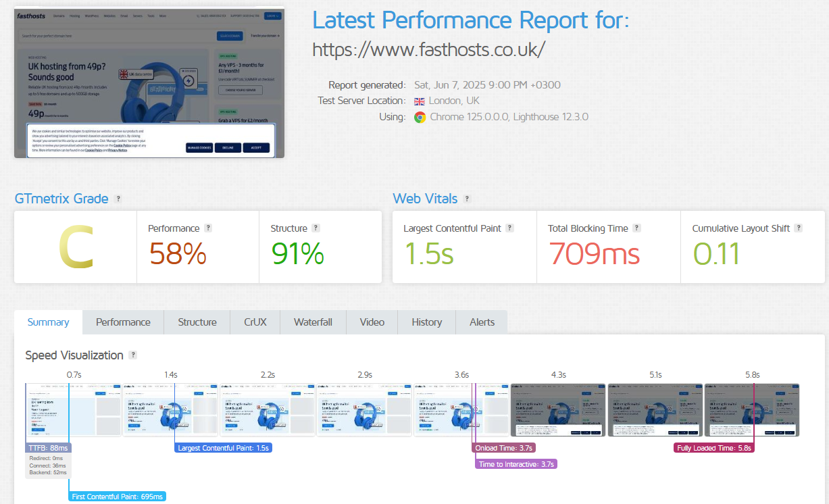The width and height of the screenshot is (829, 504).
Task: Click the 709ms blocking time value
Action: click(x=594, y=253)
